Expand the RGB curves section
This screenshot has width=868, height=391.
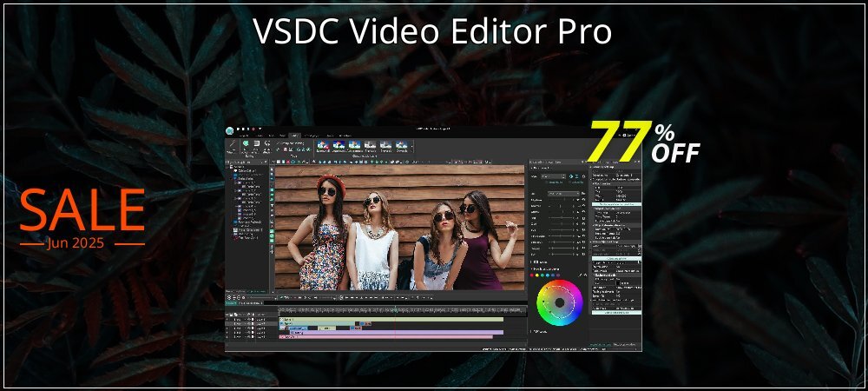[537, 262]
